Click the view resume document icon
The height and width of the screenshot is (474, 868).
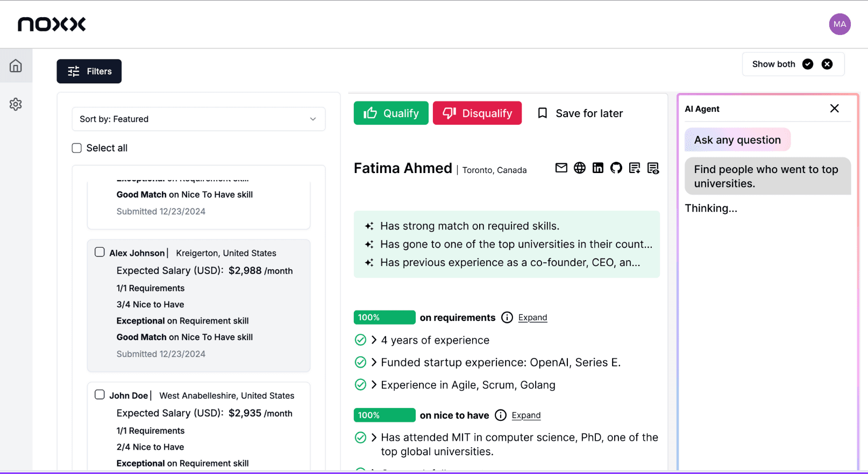pos(653,168)
